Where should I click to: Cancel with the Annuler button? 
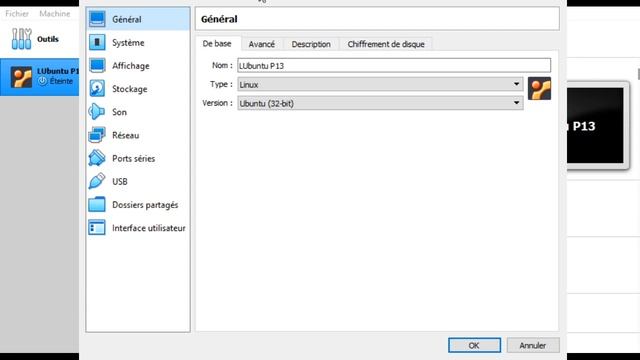tap(533, 345)
